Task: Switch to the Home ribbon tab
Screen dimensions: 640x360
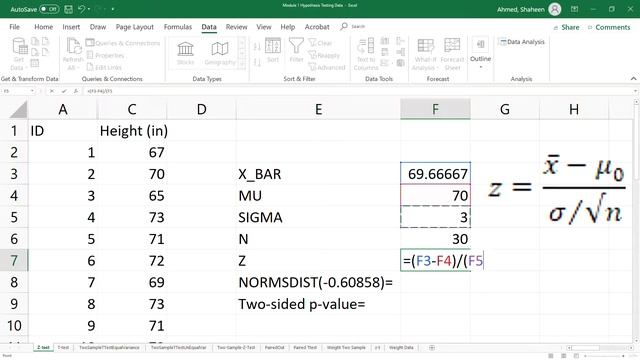Action: click(x=43, y=27)
